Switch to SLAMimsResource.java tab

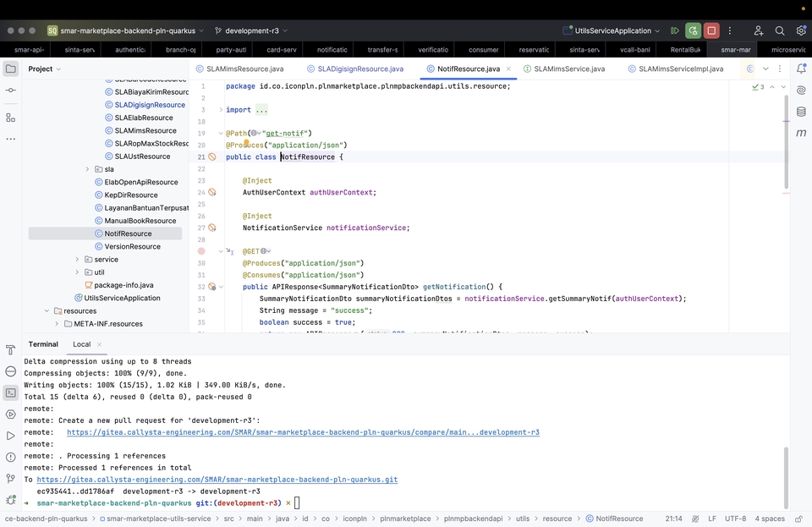239,69
